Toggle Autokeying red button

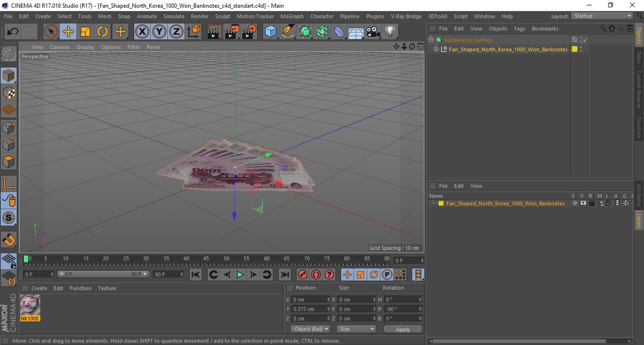coord(316,275)
